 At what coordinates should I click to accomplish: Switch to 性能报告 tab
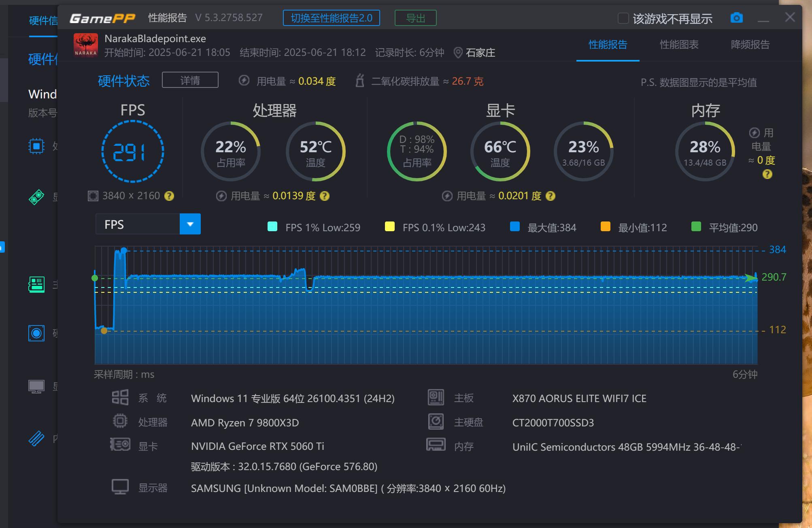click(x=608, y=45)
